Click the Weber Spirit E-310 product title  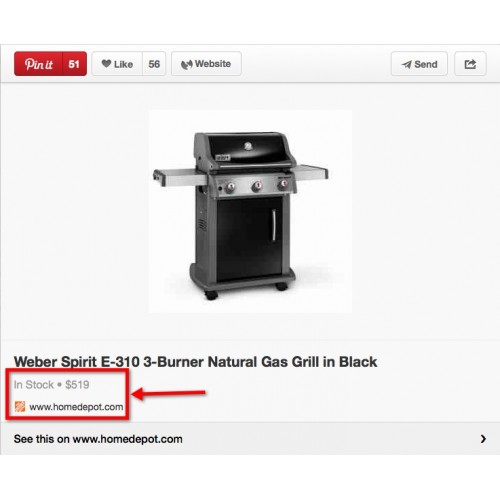[195, 362]
